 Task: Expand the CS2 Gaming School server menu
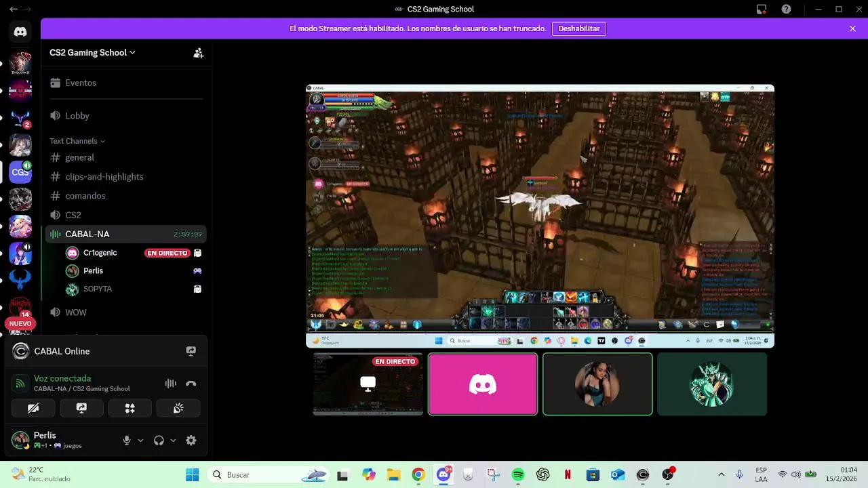tap(92, 53)
